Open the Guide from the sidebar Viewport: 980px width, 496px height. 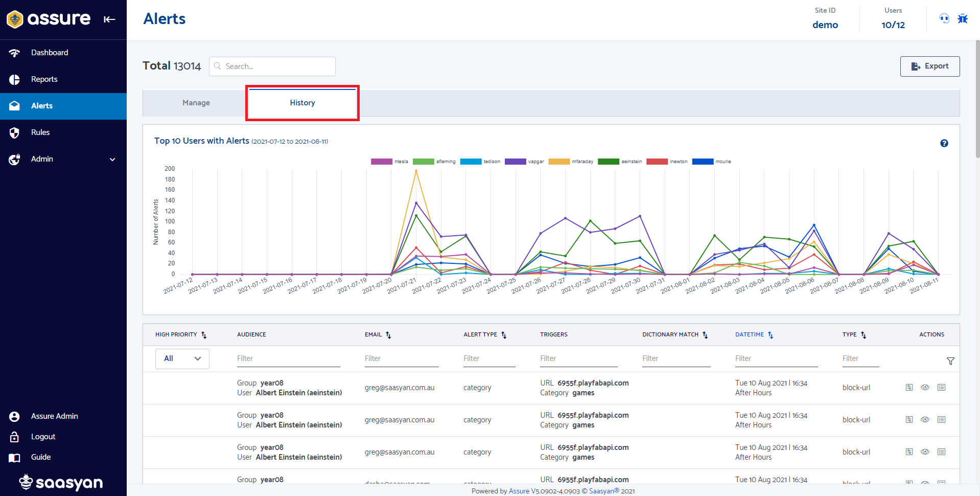click(41, 457)
